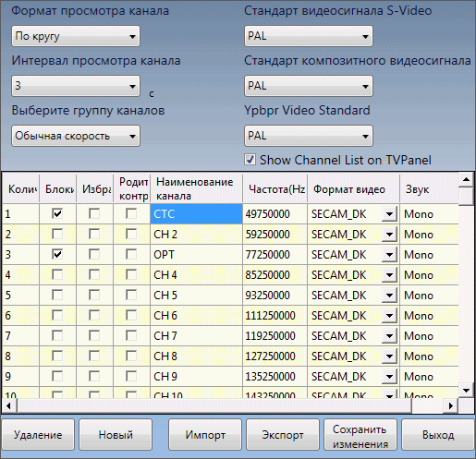The width and height of the screenshot is (476, 459).
Task: Expand video format dropdown for CH 6 row
Action: click(389, 316)
